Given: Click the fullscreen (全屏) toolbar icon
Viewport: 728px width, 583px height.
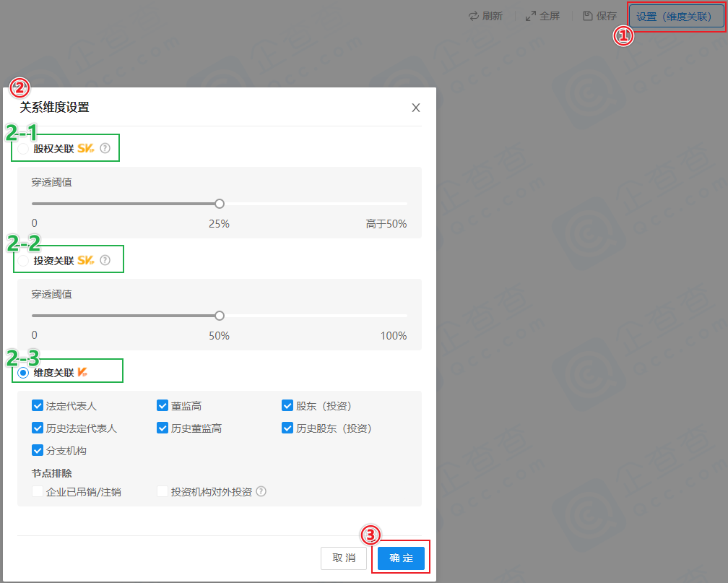Looking at the screenshot, I should coord(531,16).
